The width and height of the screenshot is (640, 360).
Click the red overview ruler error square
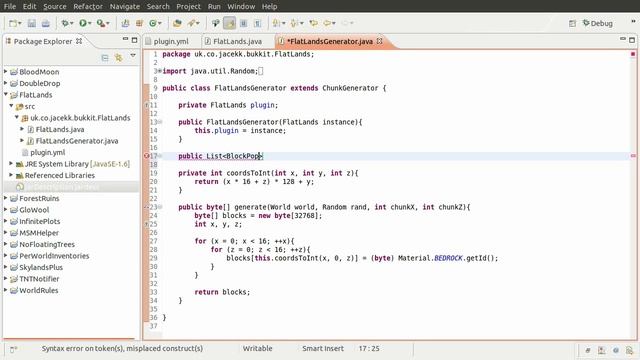(x=633, y=54)
